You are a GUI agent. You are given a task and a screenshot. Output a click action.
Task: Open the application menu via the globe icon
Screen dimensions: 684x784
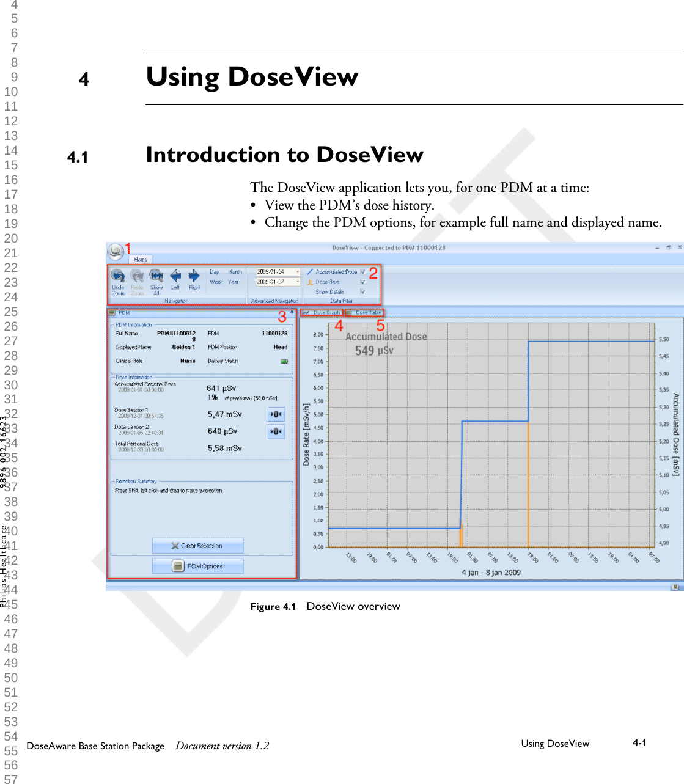point(116,251)
